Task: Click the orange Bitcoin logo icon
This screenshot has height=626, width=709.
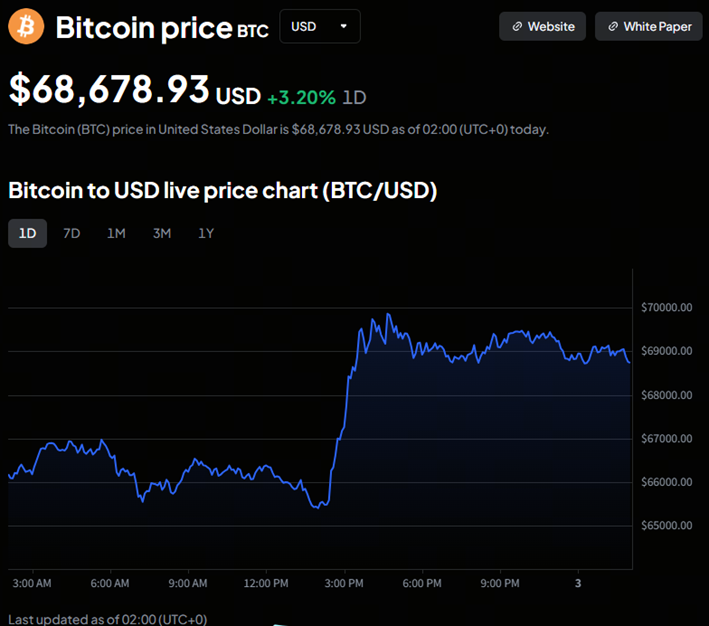Action: (x=26, y=26)
